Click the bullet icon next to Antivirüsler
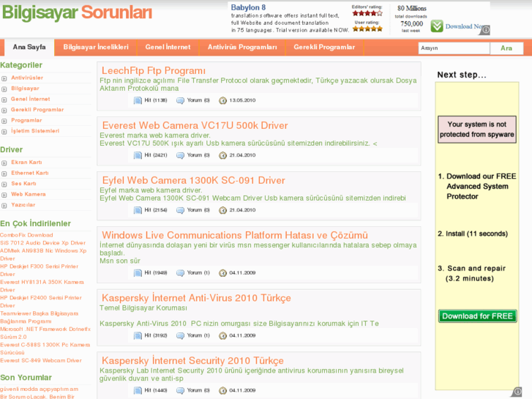Screen dimensions: 532x399 coord(4,78)
